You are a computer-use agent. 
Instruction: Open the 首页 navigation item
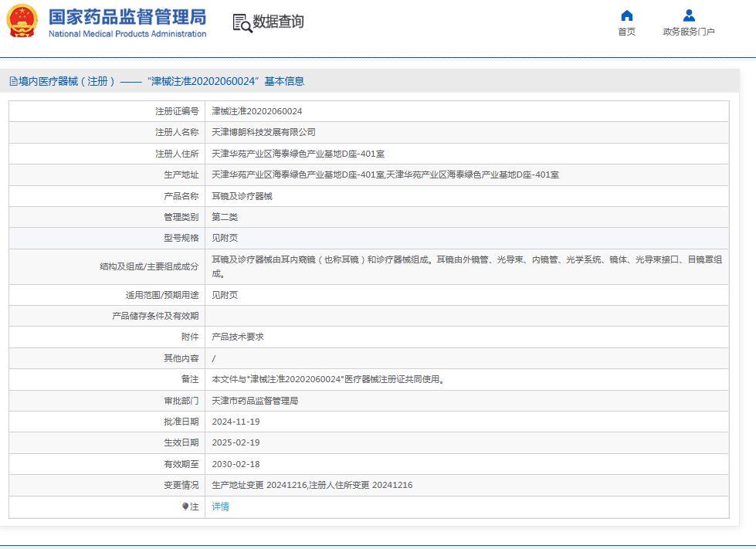(x=626, y=22)
